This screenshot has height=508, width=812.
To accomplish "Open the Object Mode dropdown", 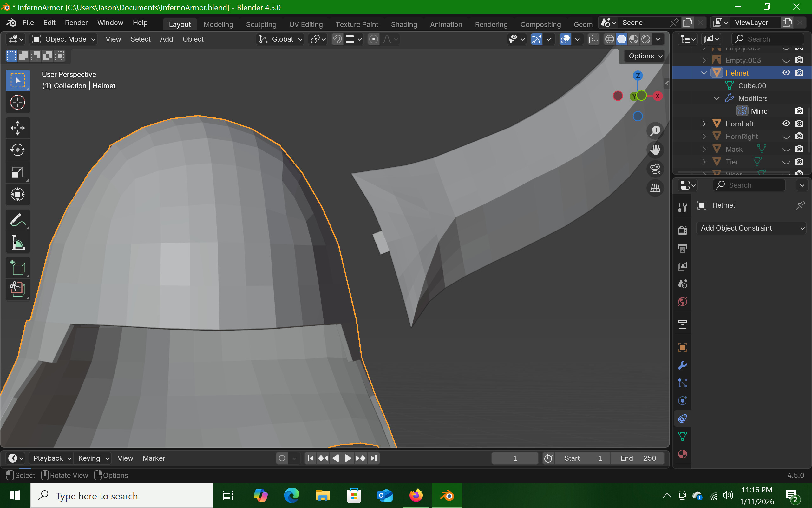I will pyautogui.click(x=64, y=39).
